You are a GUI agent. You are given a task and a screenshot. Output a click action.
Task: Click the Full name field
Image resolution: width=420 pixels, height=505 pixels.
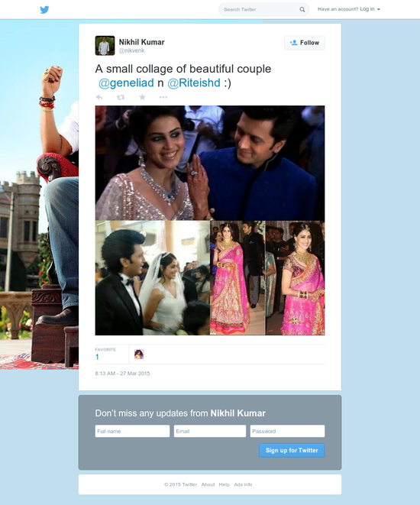(x=132, y=431)
